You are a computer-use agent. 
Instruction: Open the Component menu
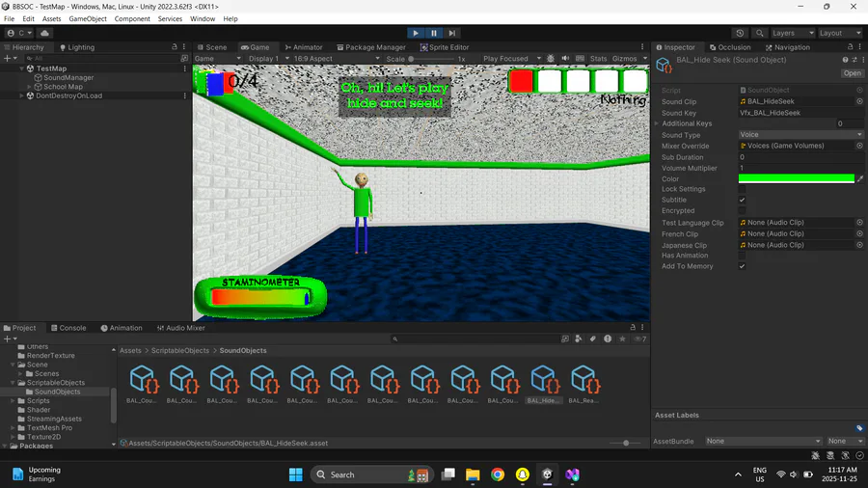[x=132, y=19]
